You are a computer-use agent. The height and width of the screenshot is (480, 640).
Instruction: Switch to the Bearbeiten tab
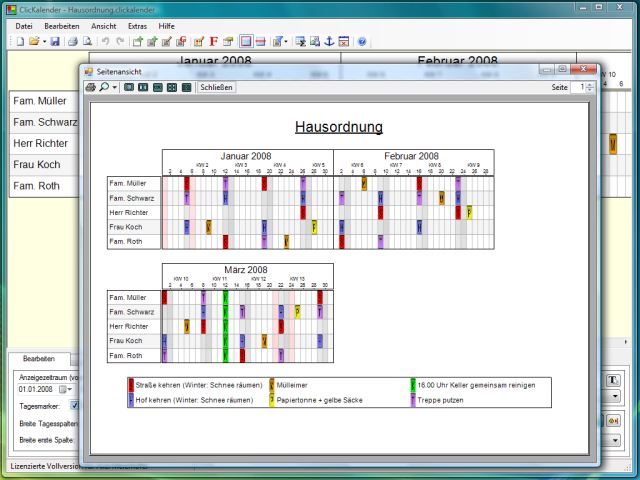(39, 358)
